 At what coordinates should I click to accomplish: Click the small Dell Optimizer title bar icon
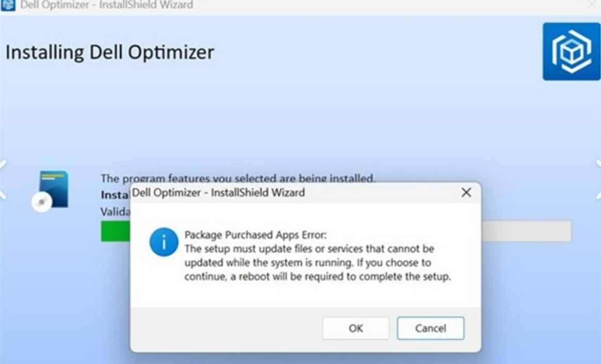tap(9, 5)
